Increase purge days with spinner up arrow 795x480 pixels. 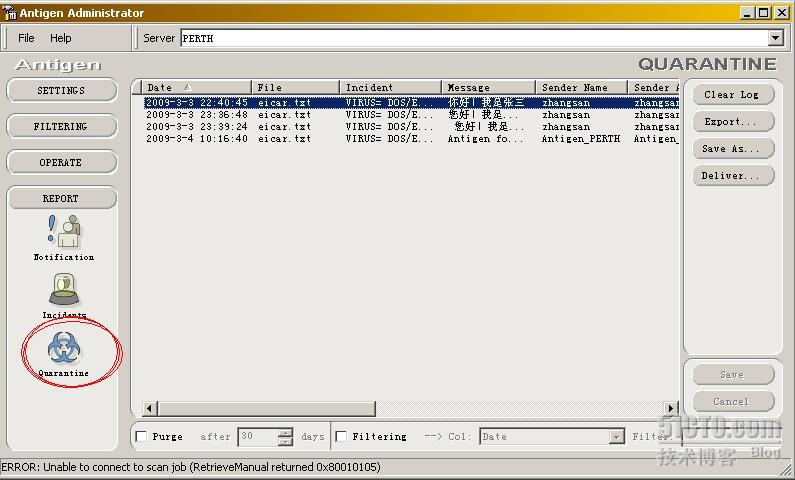(285, 432)
